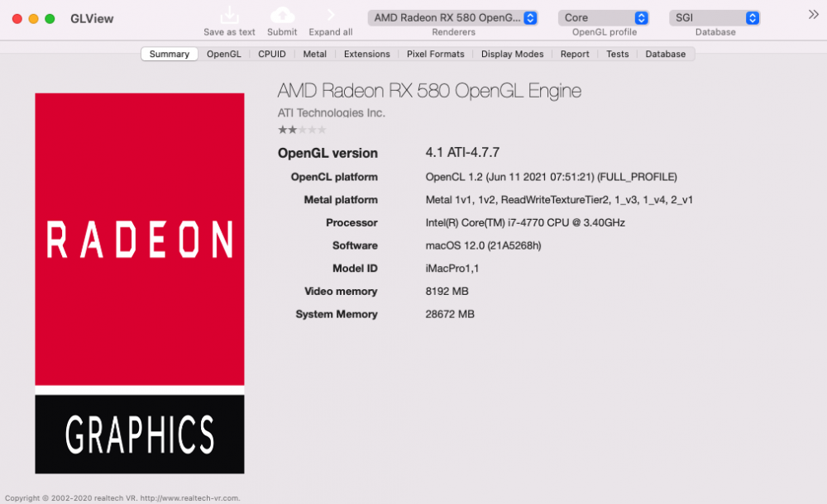Switch to the Database tab
Viewport: 827px width, 504px height.
665,54
